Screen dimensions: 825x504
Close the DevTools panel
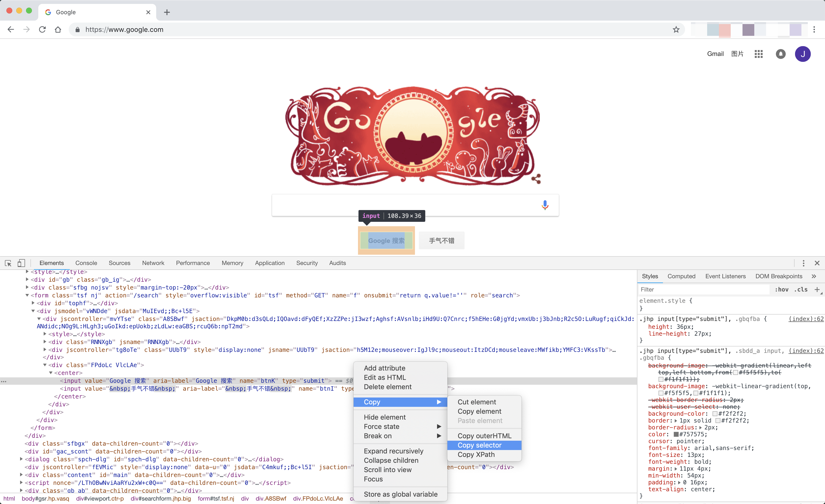[817, 263]
